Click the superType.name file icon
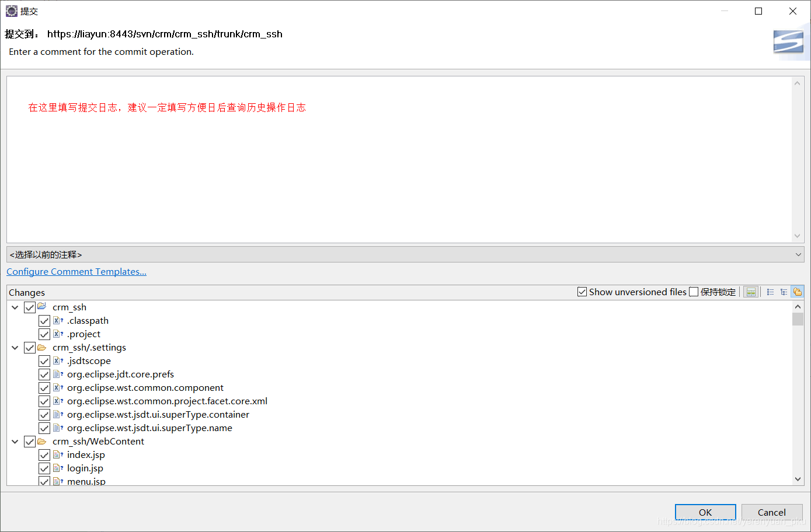Screen dimensions: 811x532 58,428
